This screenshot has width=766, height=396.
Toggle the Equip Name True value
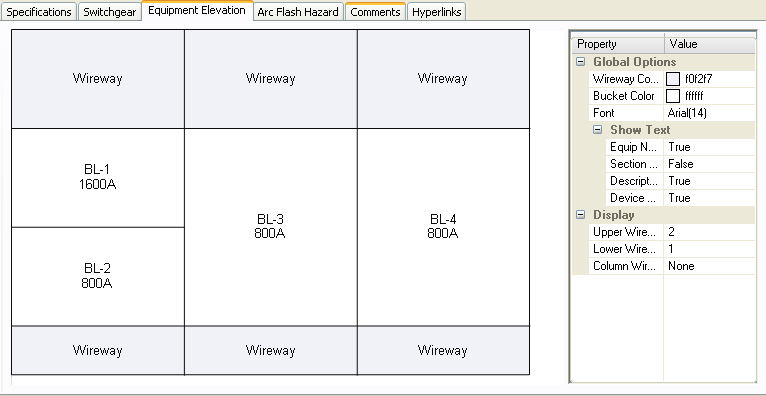coord(709,147)
